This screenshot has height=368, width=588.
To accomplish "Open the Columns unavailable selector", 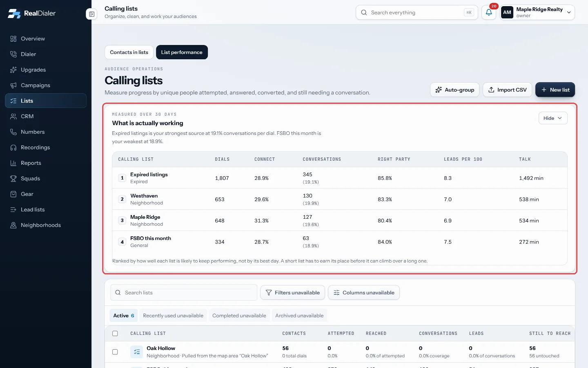I will pos(364,292).
